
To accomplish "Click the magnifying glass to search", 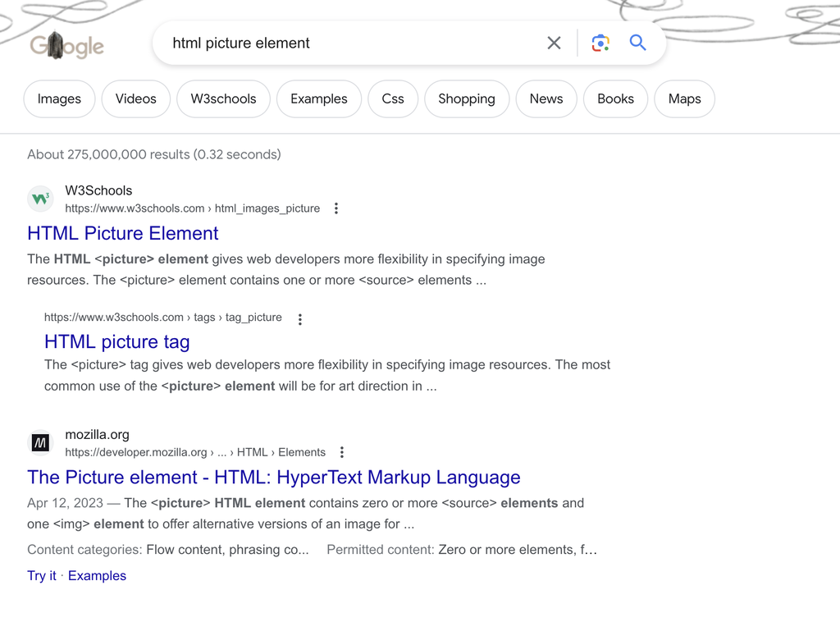I will (x=638, y=43).
